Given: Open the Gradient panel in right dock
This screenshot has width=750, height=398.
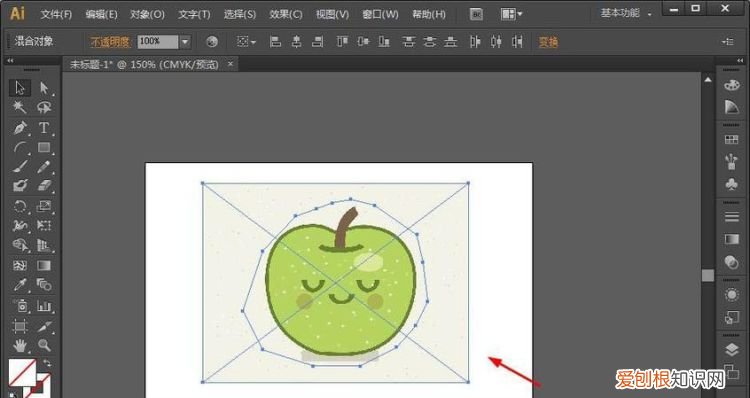Looking at the screenshot, I should [731, 239].
